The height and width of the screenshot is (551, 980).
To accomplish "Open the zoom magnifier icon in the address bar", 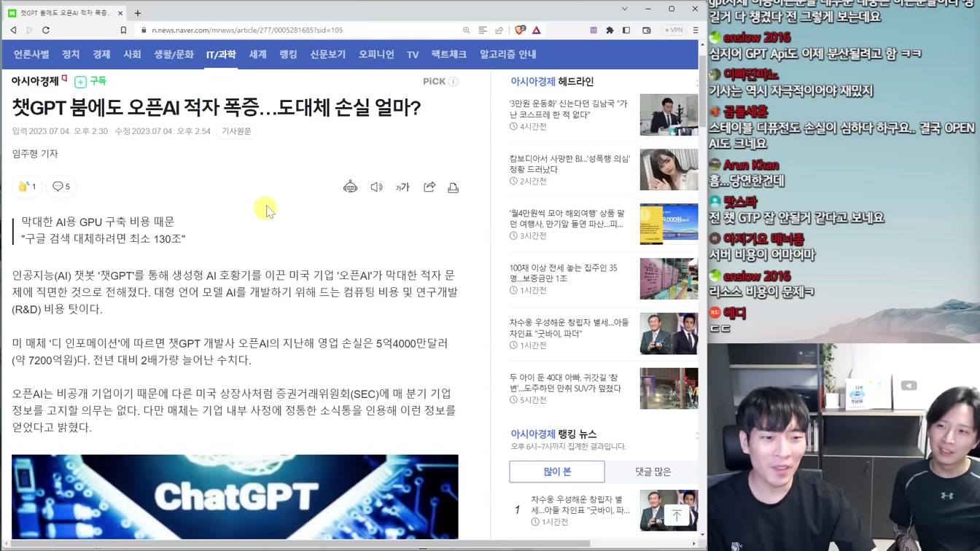I will tap(466, 30).
